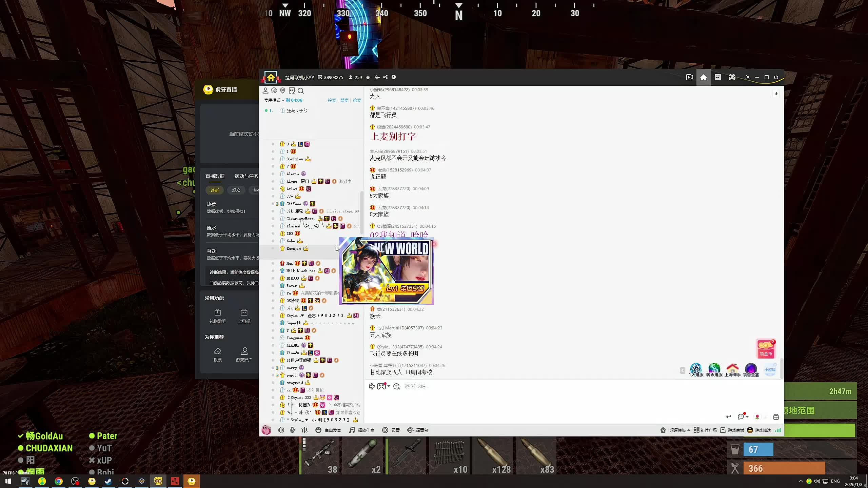Click the share channel icon
868x488 pixels.
(x=385, y=77)
